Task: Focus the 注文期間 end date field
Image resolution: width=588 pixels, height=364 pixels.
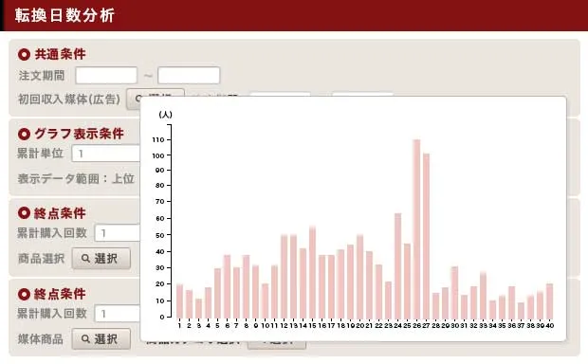Action: coord(189,75)
